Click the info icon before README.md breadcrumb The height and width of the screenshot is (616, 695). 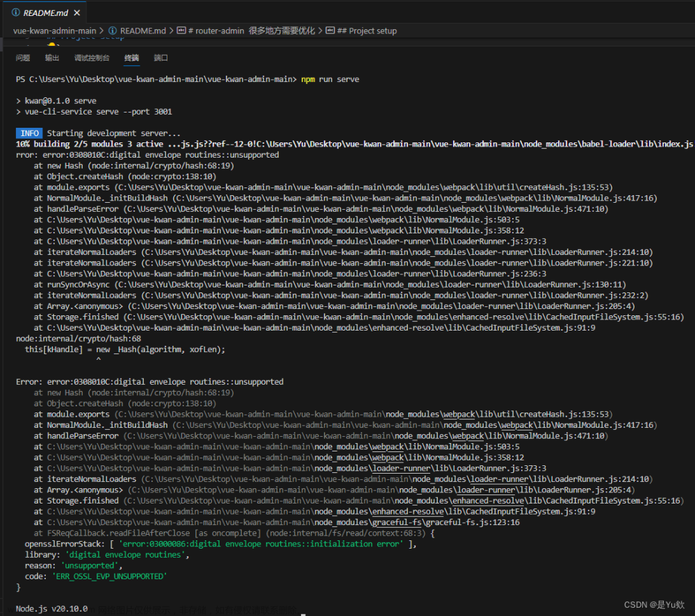[x=113, y=31]
